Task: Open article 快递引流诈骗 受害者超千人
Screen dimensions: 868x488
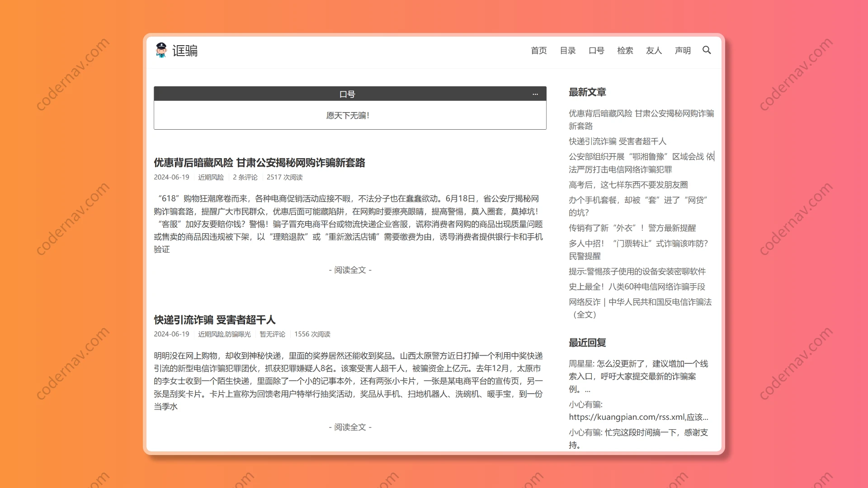Action: (214, 320)
